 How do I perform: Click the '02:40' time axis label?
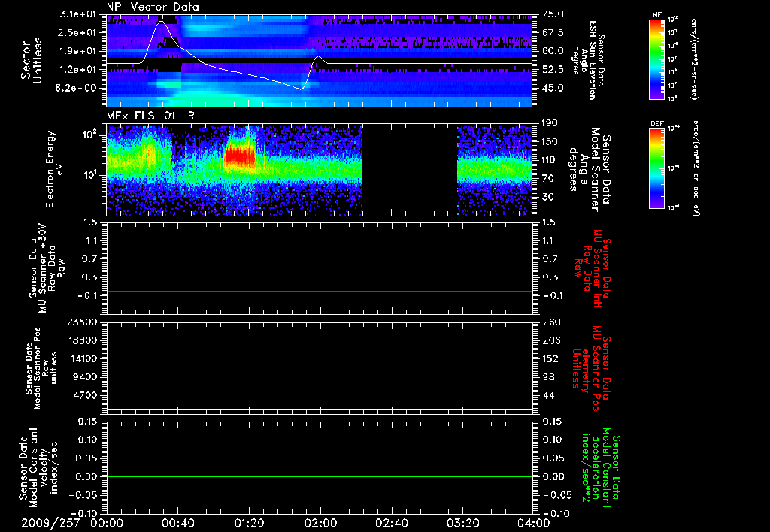click(x=391, y=523)
